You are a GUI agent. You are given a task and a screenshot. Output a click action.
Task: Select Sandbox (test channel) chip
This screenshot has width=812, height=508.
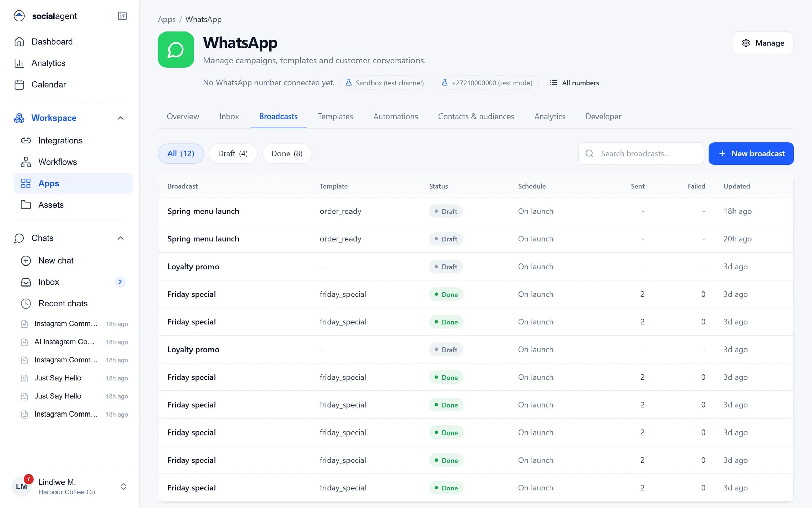(x=385, y=83)
